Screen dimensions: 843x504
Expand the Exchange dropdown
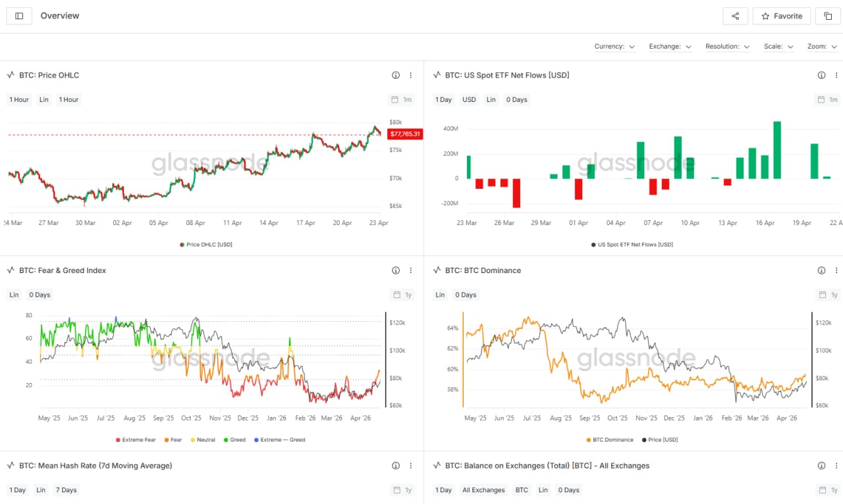[670, 46]
